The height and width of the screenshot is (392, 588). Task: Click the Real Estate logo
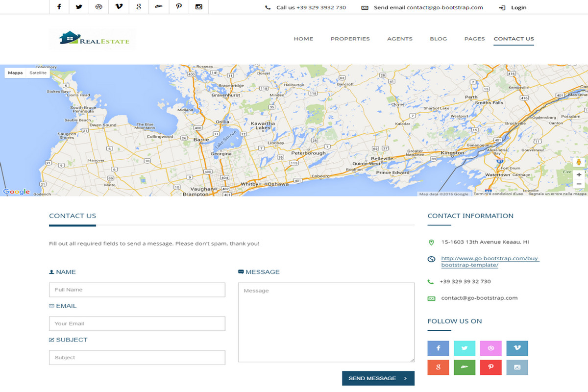click(93, 39)
